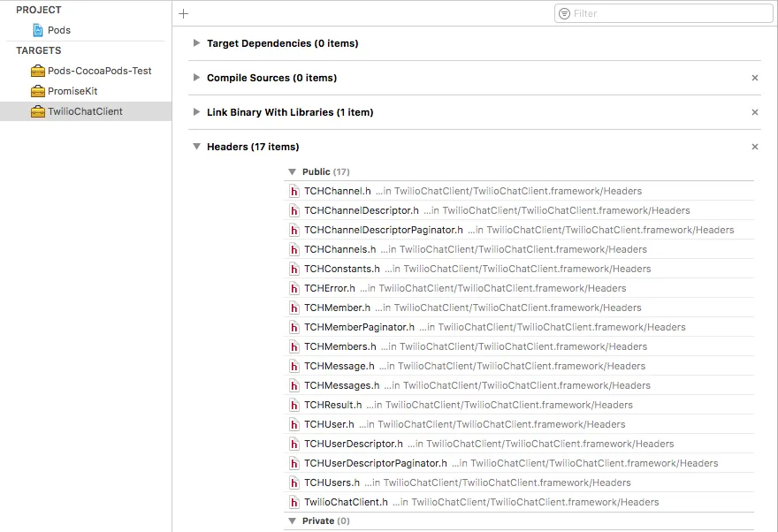Select the TCHError.h file name
Viewport: 778px width, 532px height.
coord(330,289)
